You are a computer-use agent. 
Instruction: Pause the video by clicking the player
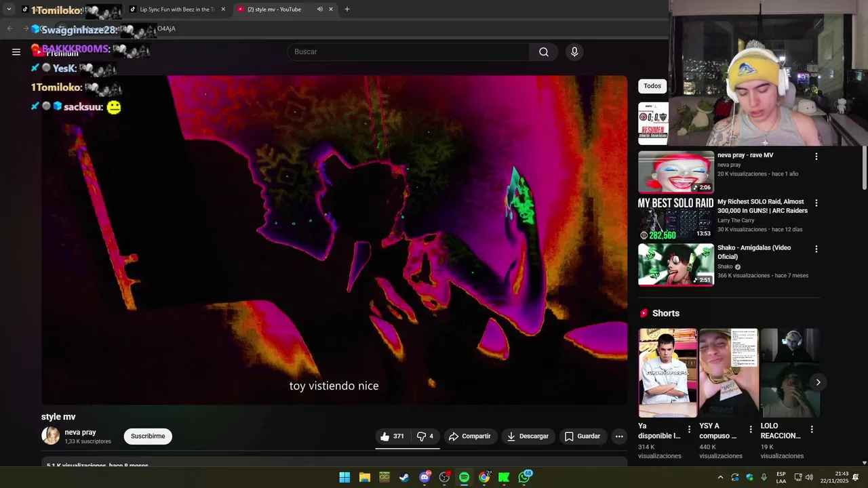pos(334,240)
